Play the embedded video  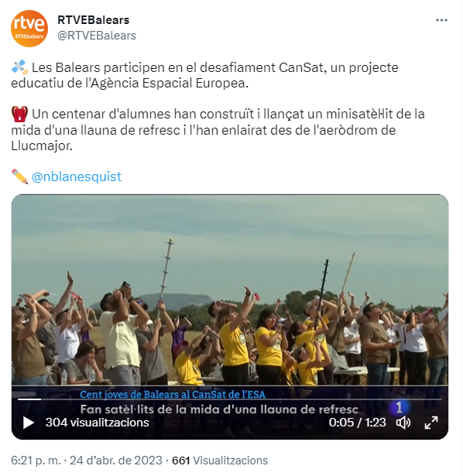click(x=28, y=423)
